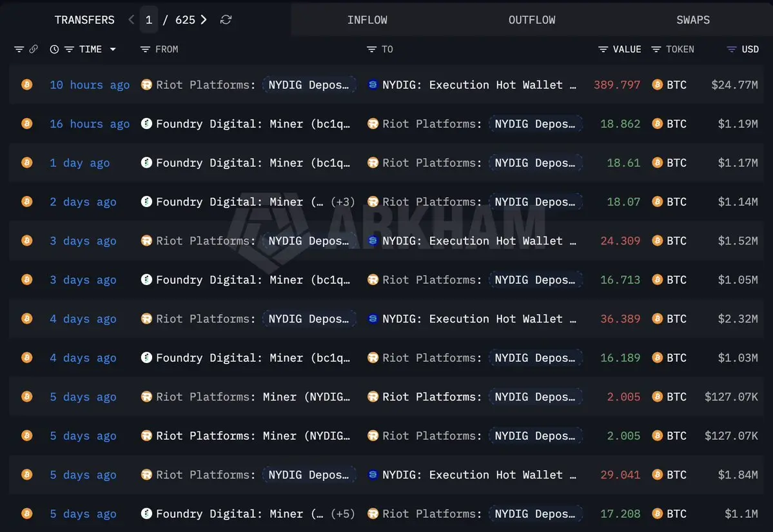Screen dimensions: 773x532
Task: Click the value 29.041
Action: 620,475
